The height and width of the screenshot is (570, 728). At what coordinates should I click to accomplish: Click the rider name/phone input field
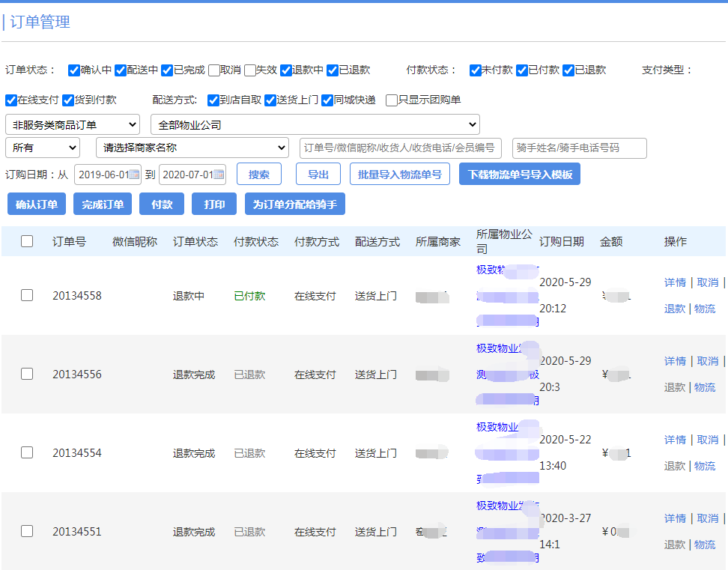point(580,148)
